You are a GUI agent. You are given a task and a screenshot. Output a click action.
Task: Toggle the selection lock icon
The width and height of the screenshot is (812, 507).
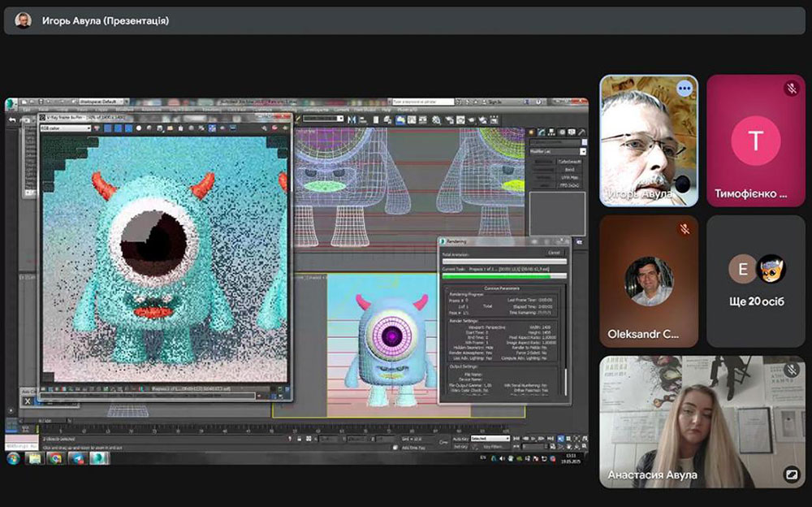click(300, 439)
